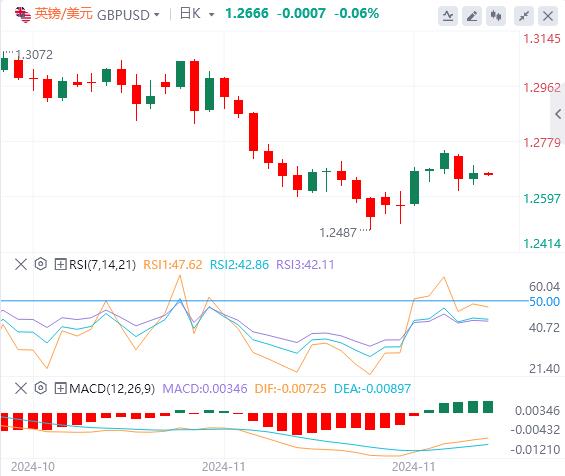This screenshot has height=476, width=565.
Task: Click the 1.2962 price axis label
Action: click(542, 88)
